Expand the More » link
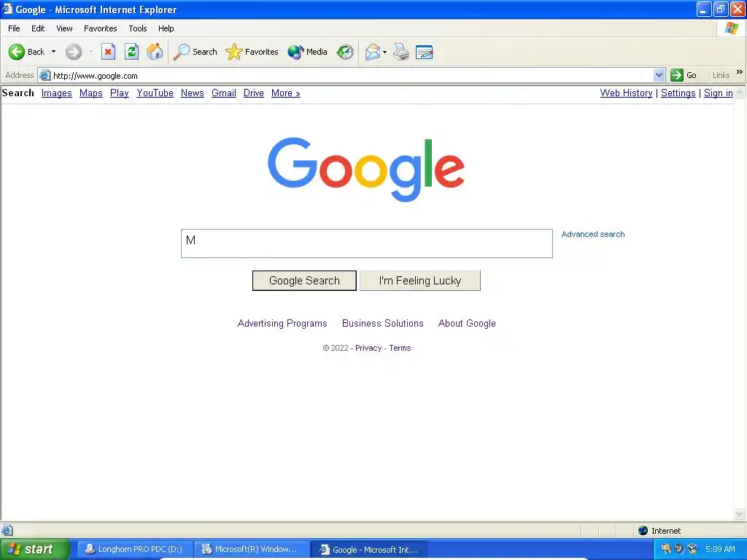747x560 pixels. click(x=286, y=93)
